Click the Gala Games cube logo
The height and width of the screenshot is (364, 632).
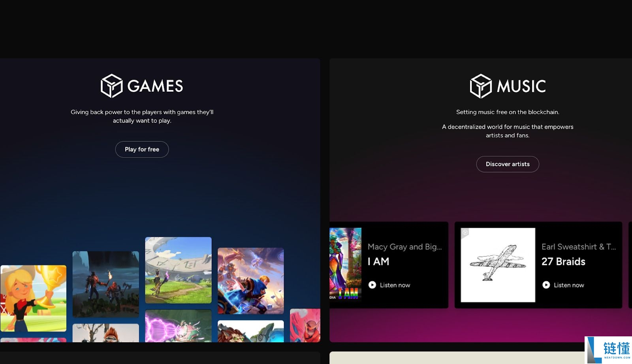coord(111,86)
